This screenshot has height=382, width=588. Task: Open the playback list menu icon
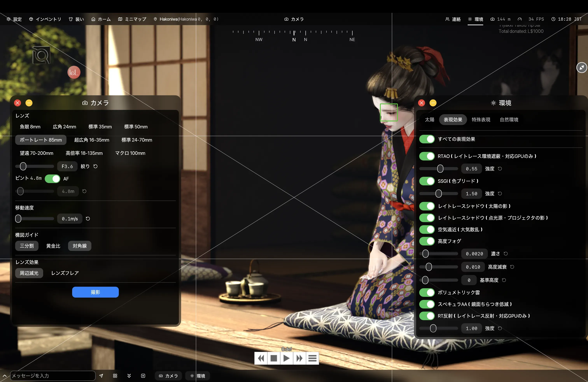tap(312, 358)
